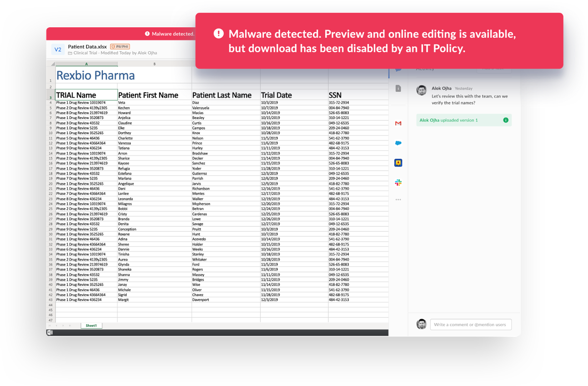Select the 'SSN' header cell
The width and height of the screenshot is (588, 386).
point(358,95)
